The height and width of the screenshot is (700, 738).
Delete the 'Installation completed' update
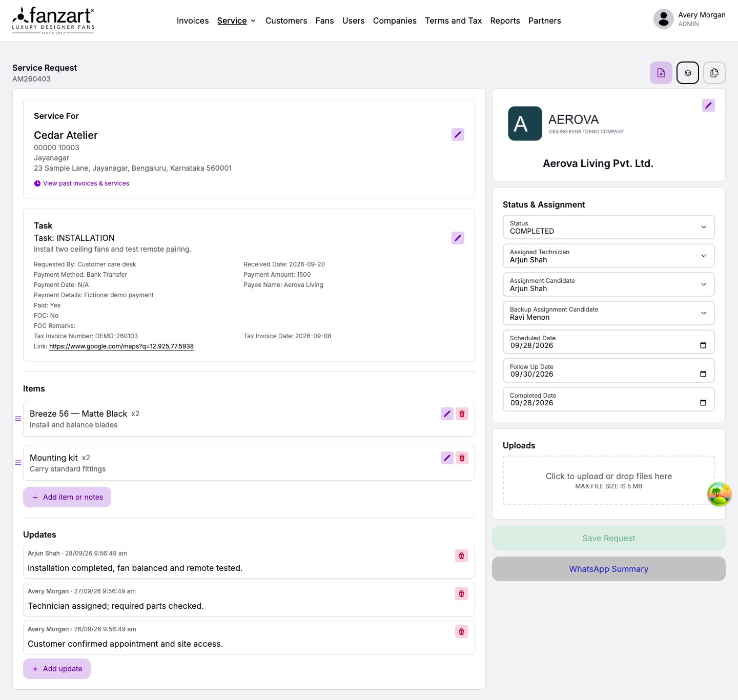tap(461, 555)
